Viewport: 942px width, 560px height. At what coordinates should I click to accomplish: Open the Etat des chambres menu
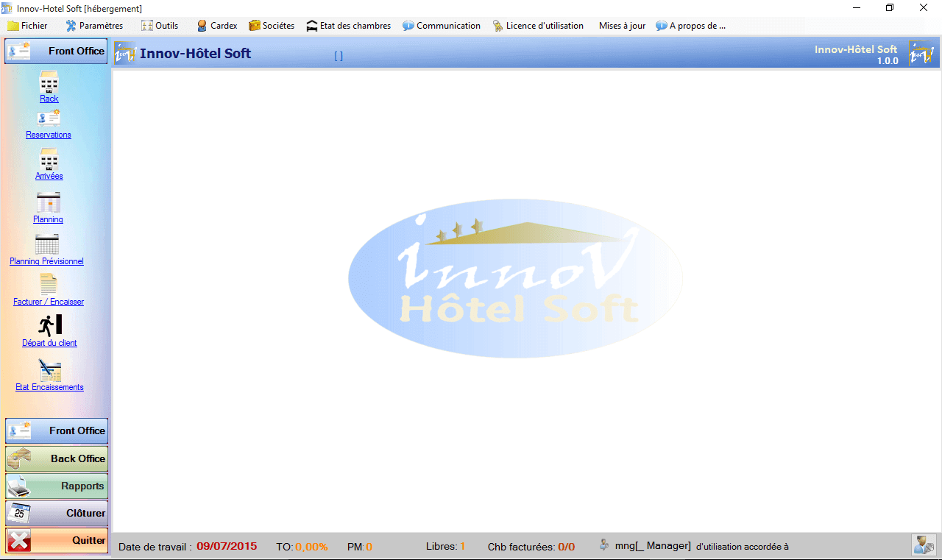click(x=347, y=25)
